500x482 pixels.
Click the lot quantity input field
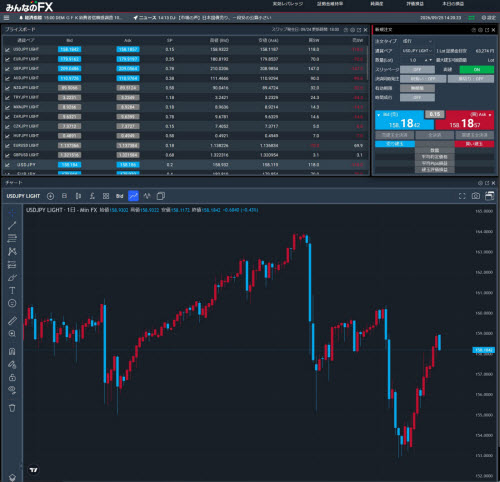coord(413,60)
